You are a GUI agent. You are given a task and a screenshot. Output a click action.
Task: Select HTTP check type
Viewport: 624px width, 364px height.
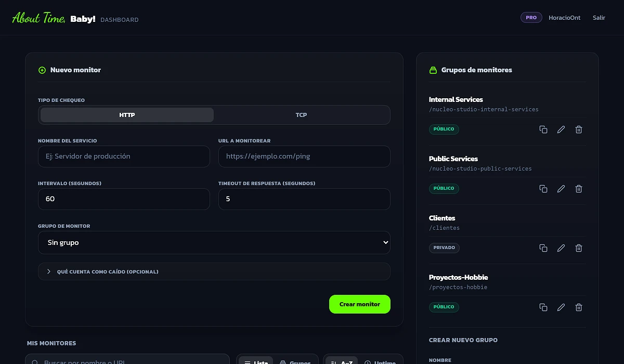coord(127,115)
